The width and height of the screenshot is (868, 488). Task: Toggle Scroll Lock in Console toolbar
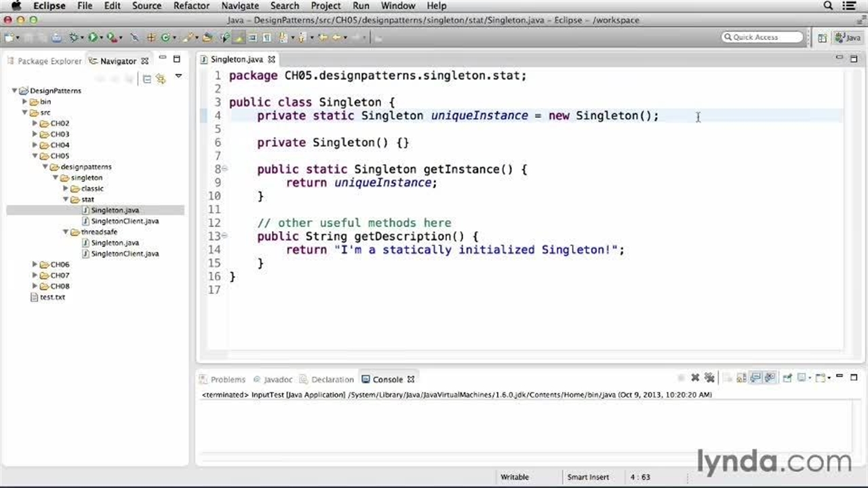(741, 378)
